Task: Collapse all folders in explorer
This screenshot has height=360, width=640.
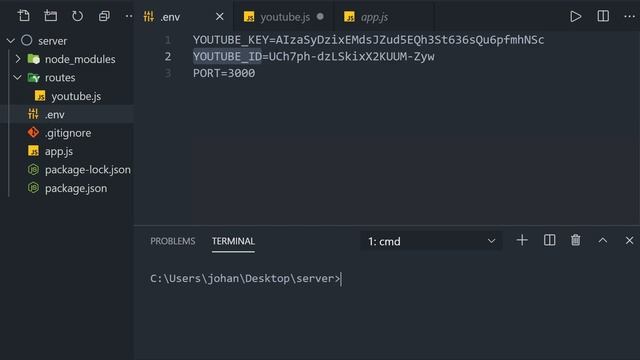Action: [x=104, y=16]
